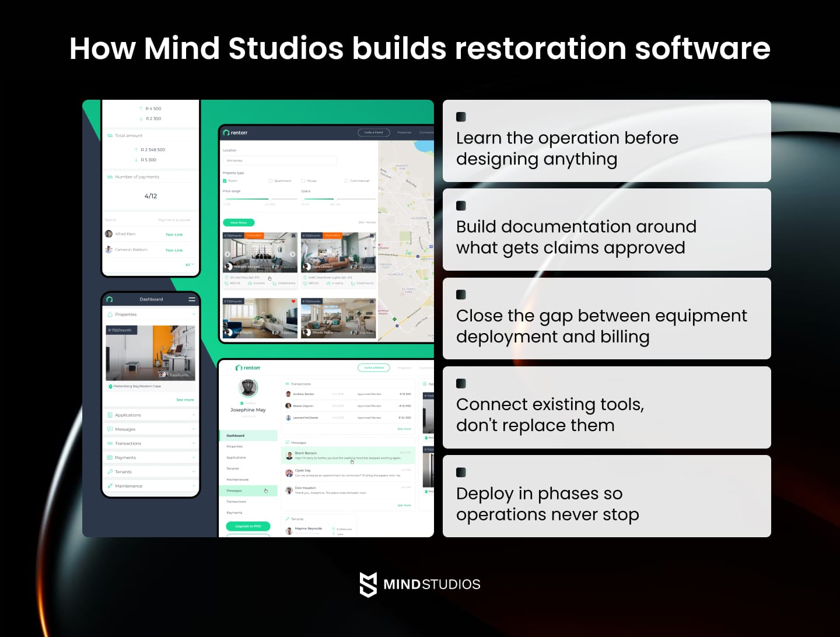Click Text-Link in Cameron Baldwin row

(x=174, y=250)
